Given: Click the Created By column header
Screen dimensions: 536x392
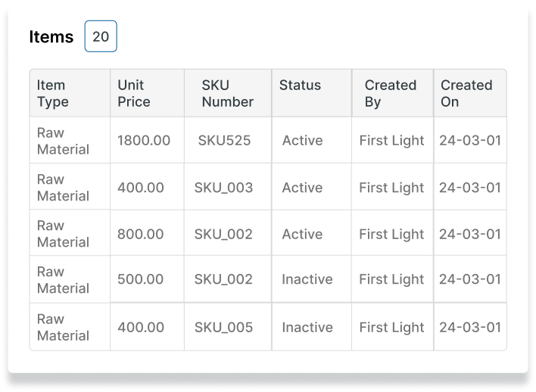Looking at the screenshot, I should (x=390, y=93).
